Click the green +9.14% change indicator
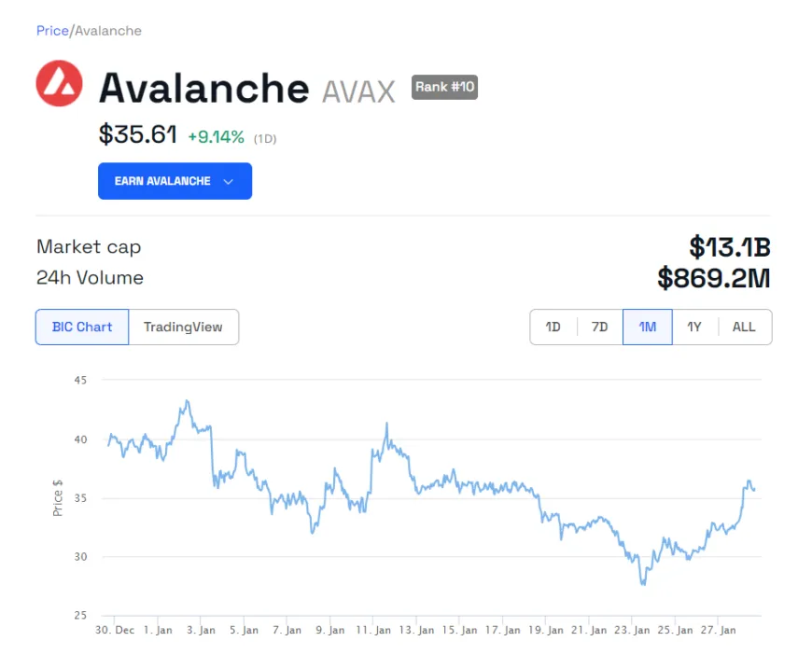 215,136
